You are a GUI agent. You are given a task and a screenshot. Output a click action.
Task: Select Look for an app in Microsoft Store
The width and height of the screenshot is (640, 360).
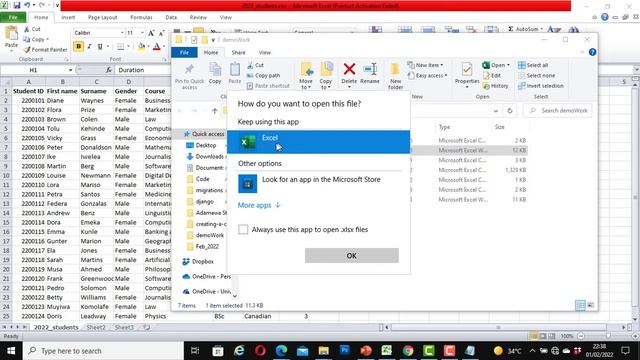[x=318, y=183]
